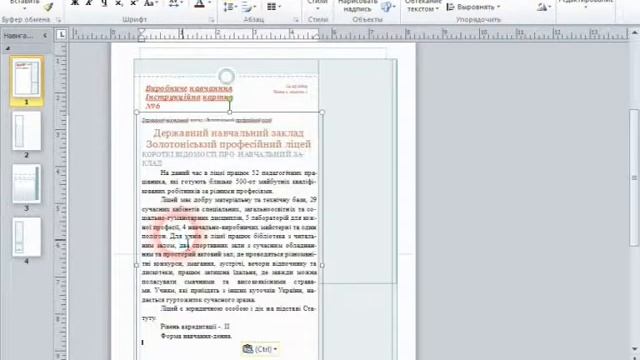Select page 4 thumbnail
The width and height of the screenshot is (640, 360).
[x=27, y=237]
